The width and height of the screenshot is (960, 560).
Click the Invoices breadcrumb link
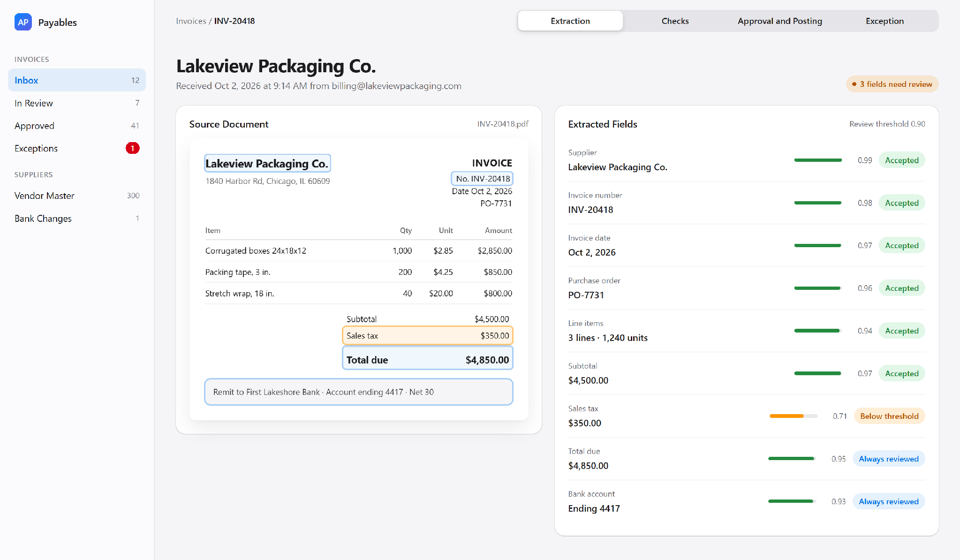tap(191, 21)
